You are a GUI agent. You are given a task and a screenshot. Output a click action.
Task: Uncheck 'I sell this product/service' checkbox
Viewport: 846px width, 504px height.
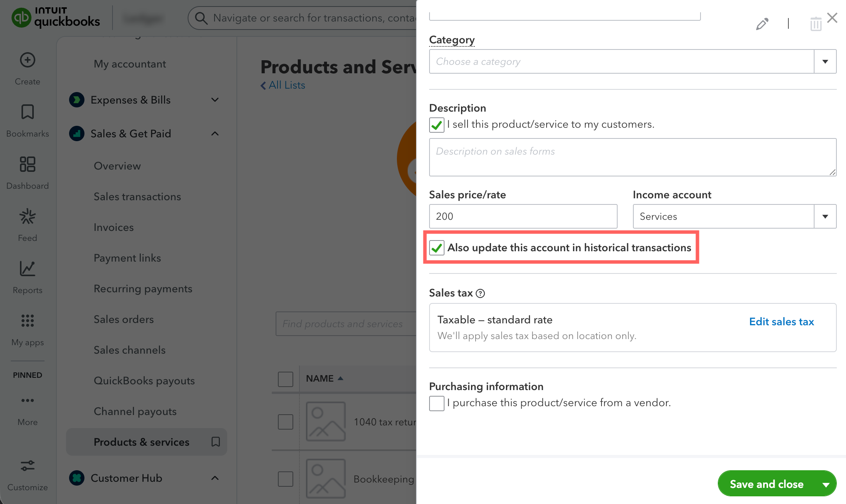click(x=437, y=125)
